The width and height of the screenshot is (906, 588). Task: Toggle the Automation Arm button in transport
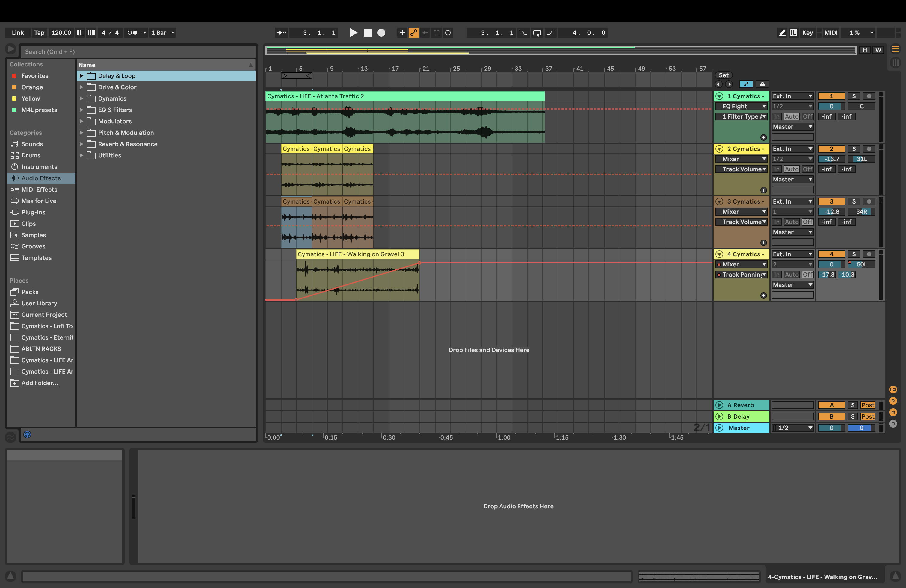413,33
